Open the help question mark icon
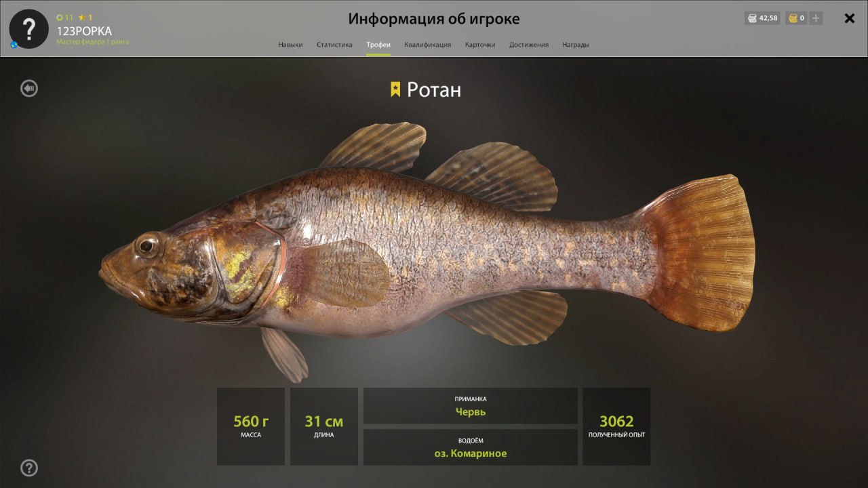The width and height of the screenshot is (868, 488). tap(28, 468)
